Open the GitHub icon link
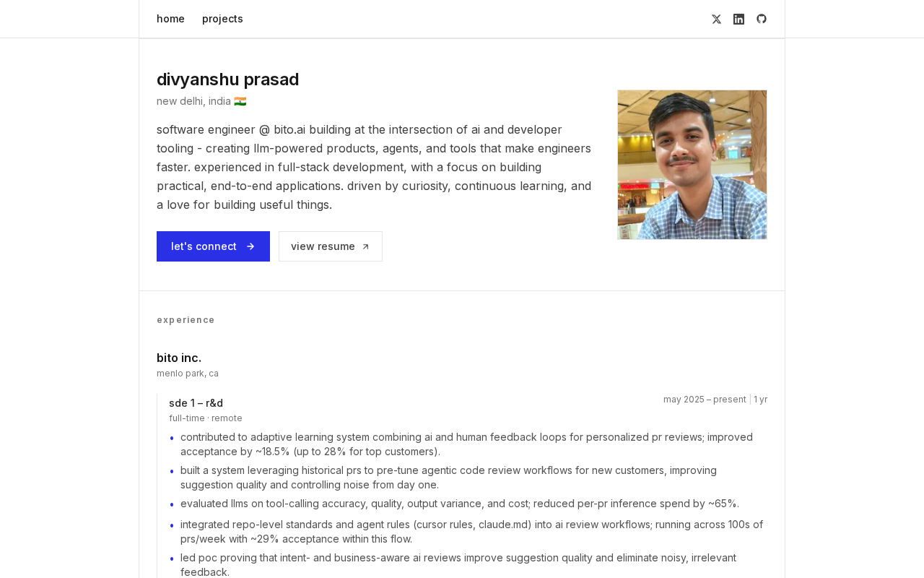This screenshot has width=924, height=578. click(762, 19)
